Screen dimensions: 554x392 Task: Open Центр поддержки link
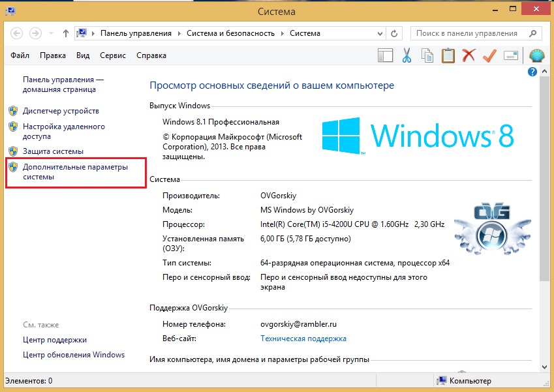click(55, 340)
